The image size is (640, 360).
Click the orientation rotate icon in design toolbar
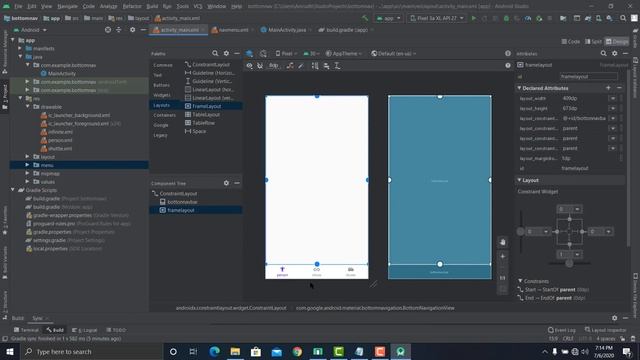click(263, 53)
